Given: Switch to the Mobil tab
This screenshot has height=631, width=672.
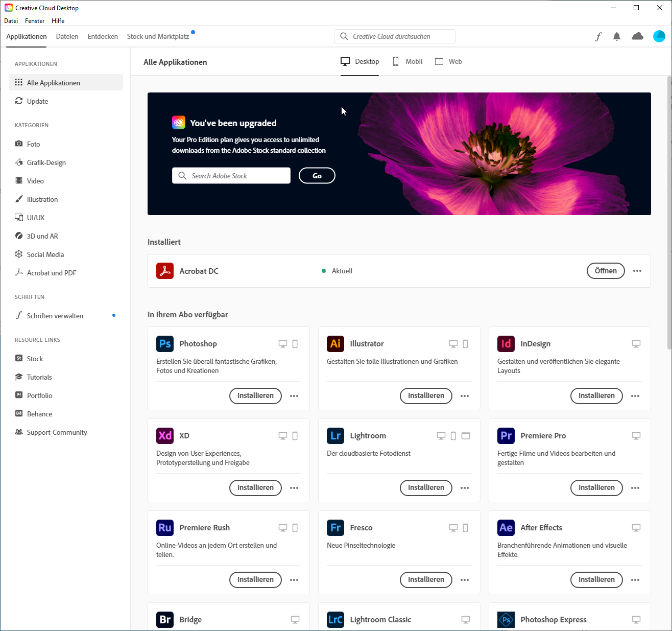Looking at the screenshot, I should [407, 62].
